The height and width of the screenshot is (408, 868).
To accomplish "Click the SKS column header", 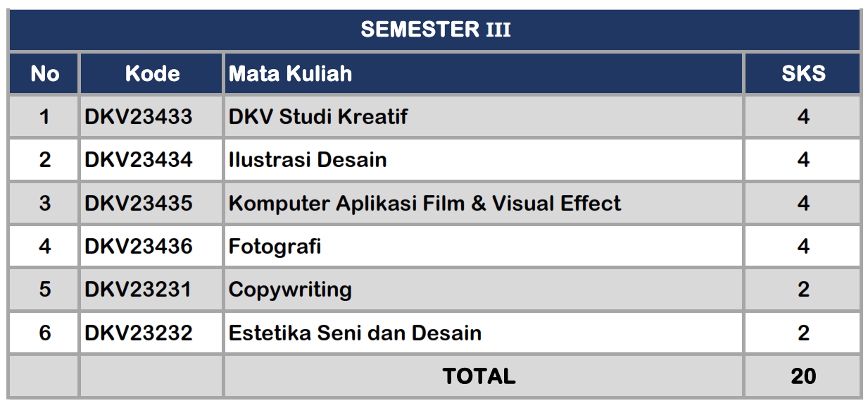I will tap(803, 73).
